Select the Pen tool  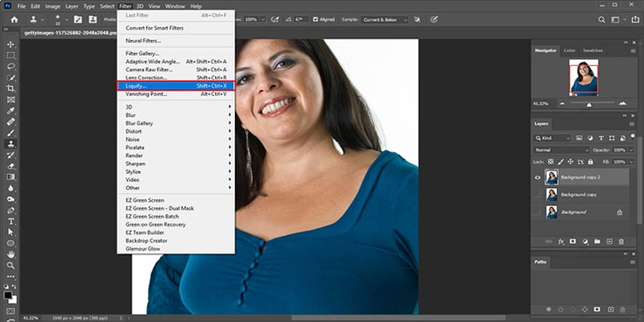(10, 211)
